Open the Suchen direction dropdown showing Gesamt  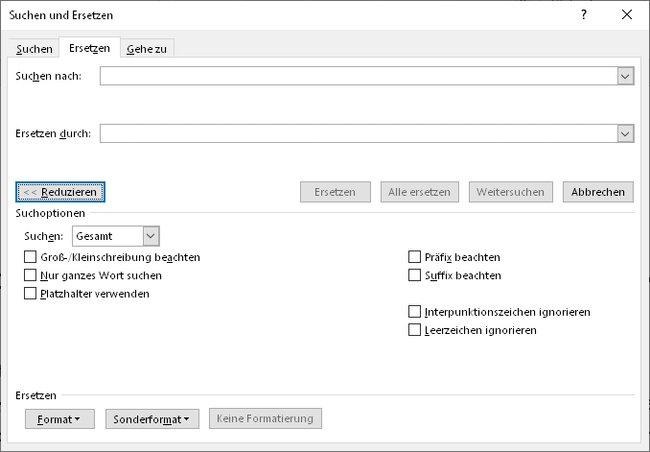116,236
